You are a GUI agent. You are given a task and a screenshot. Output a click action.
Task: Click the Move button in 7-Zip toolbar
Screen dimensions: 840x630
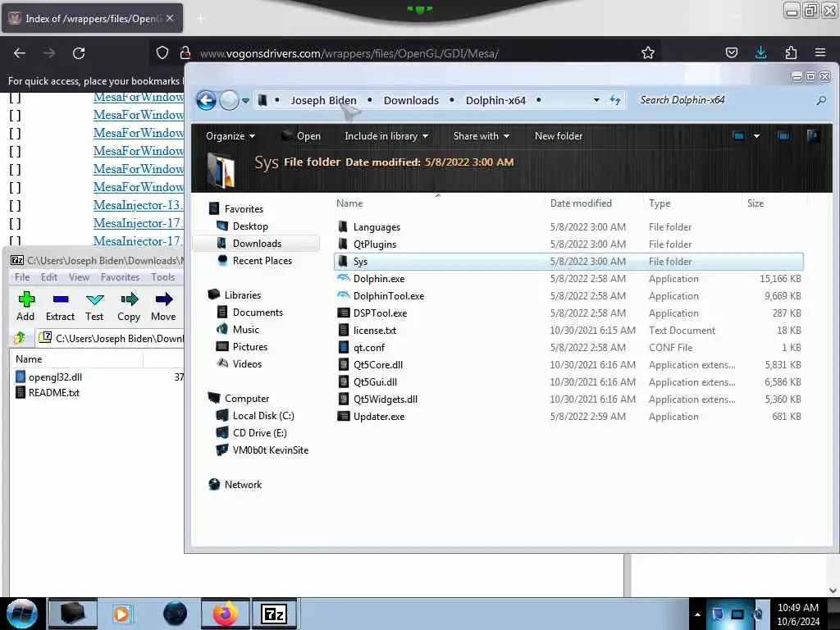(x=163, y=307)
